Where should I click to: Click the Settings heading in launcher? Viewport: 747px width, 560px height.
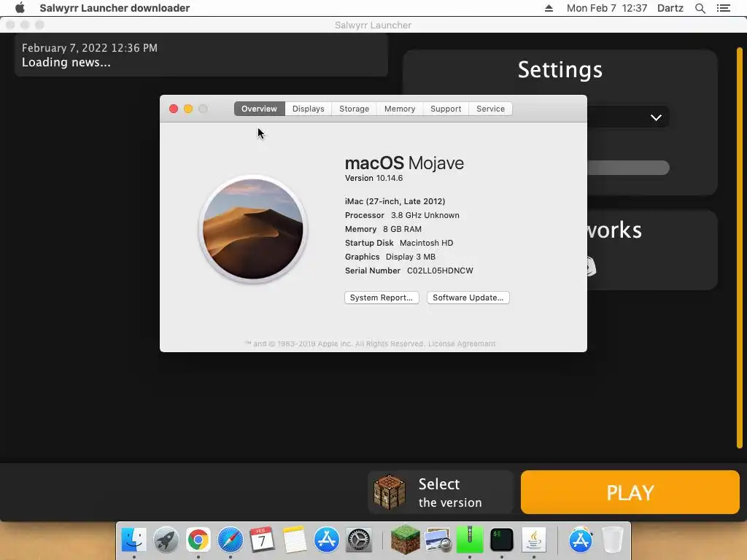[x=560, y=70]
